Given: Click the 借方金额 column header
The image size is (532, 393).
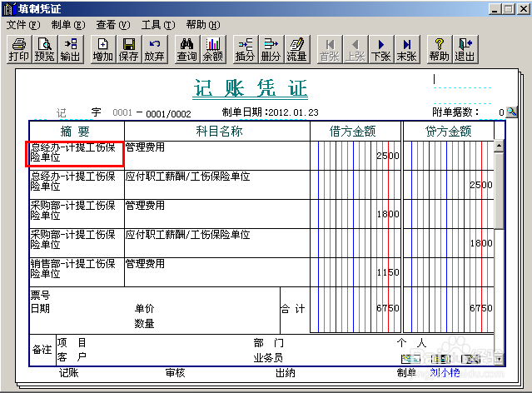Looking at the screenshot, I should 355,131.
